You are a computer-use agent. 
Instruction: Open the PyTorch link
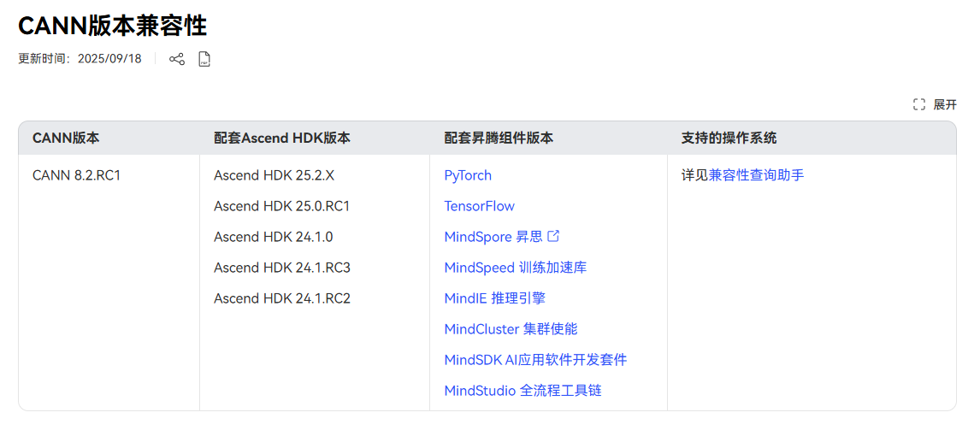click(468, 175)
